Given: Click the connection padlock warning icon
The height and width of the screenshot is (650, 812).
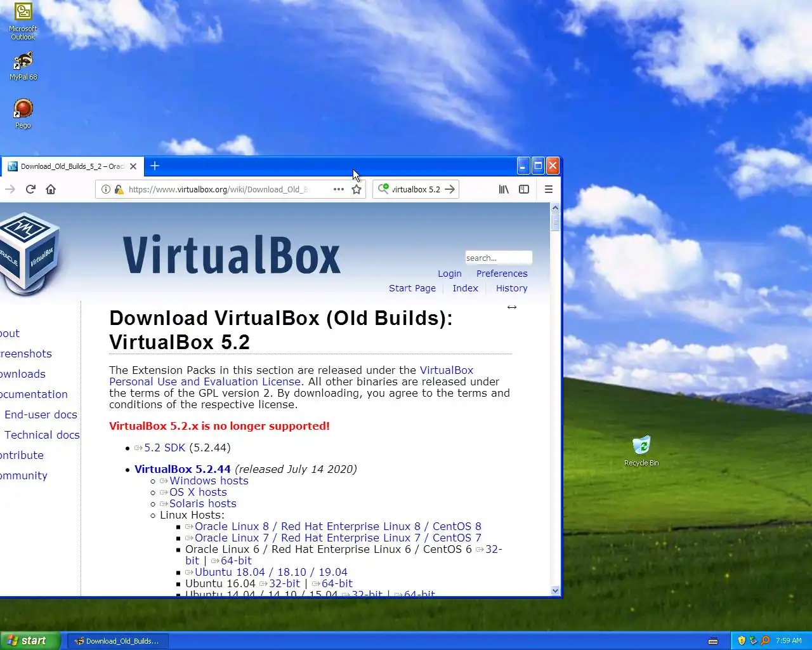Looking at the screenshot, I should (x=118, y=189).
